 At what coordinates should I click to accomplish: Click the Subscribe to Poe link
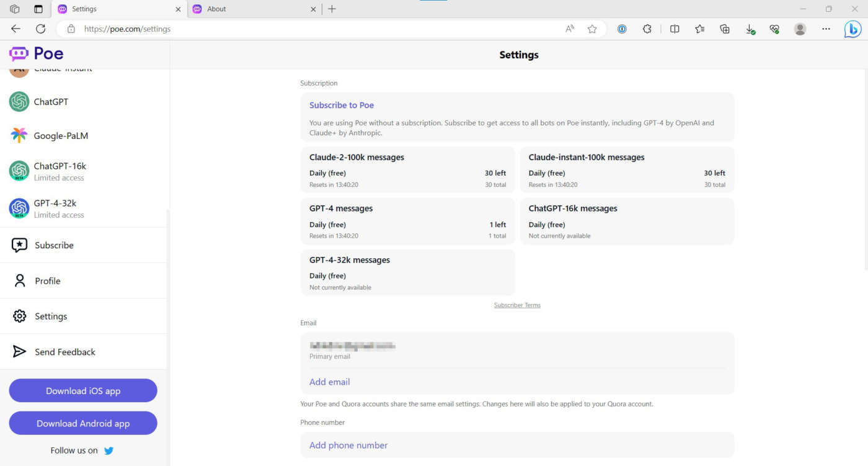[342, 105]
